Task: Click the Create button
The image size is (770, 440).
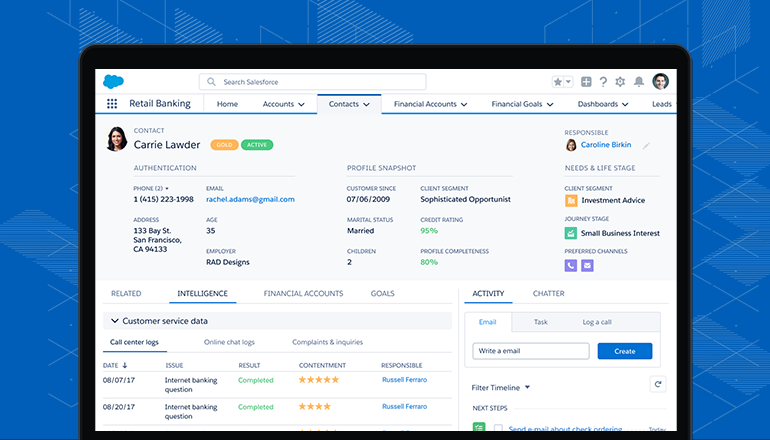Action: click(625, 351)
